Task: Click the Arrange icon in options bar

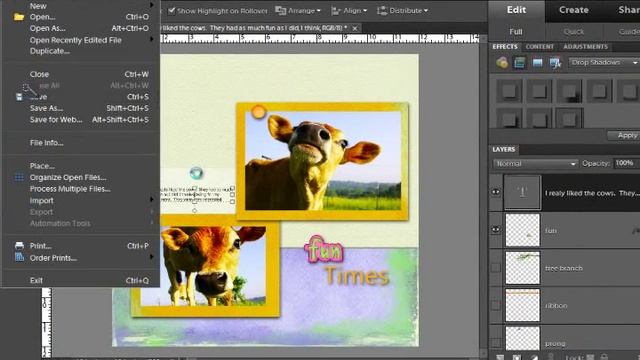Action: [280, 11]
